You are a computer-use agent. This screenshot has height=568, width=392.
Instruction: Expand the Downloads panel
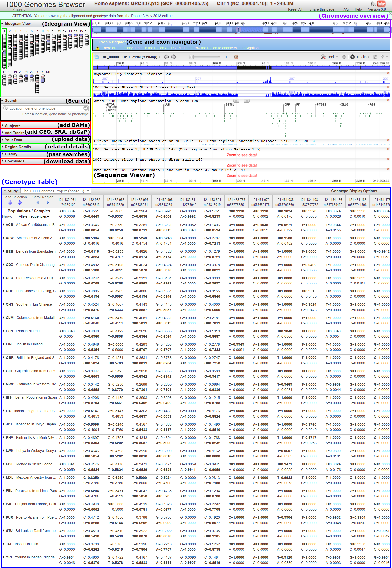3,161
